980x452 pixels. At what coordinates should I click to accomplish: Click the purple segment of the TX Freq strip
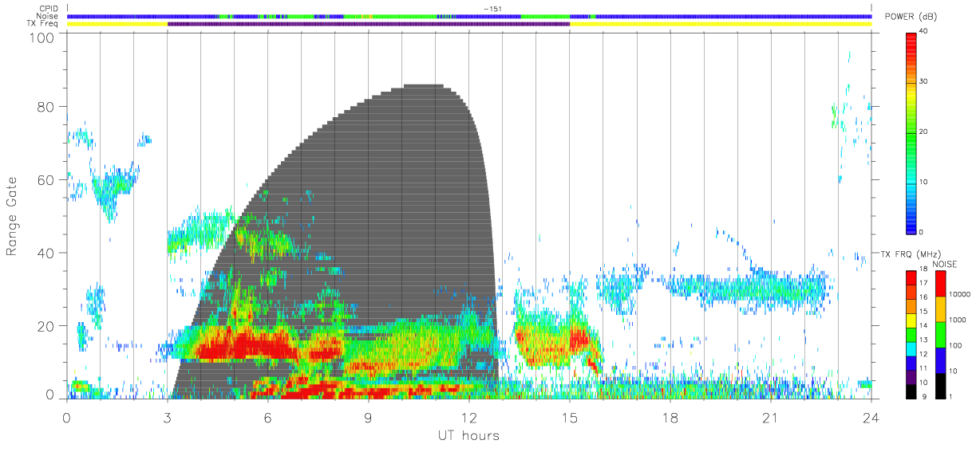click(x=369, y=24)
